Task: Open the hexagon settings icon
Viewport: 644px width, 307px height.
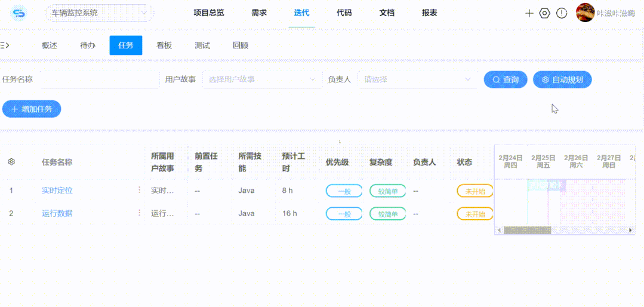Action: tap(544, 13)
